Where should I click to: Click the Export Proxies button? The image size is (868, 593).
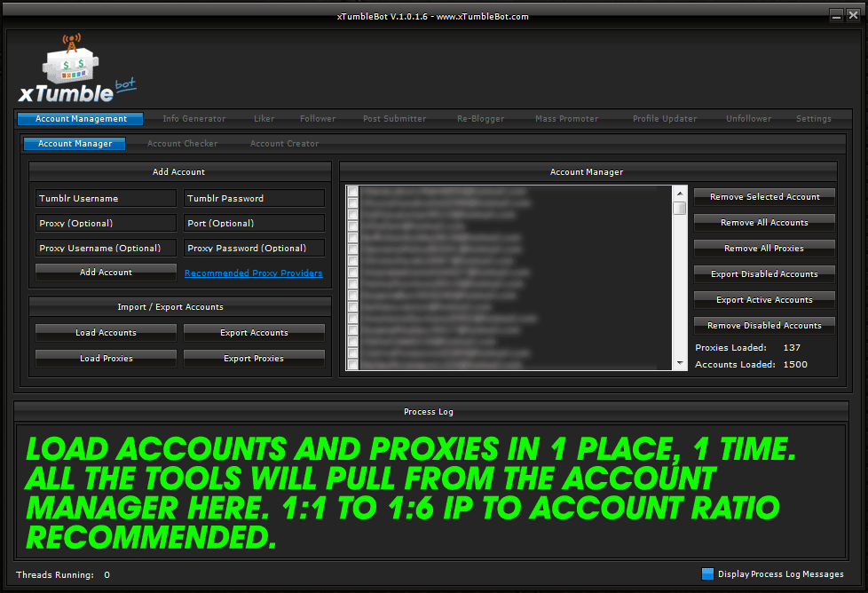[x=254, y=359]
